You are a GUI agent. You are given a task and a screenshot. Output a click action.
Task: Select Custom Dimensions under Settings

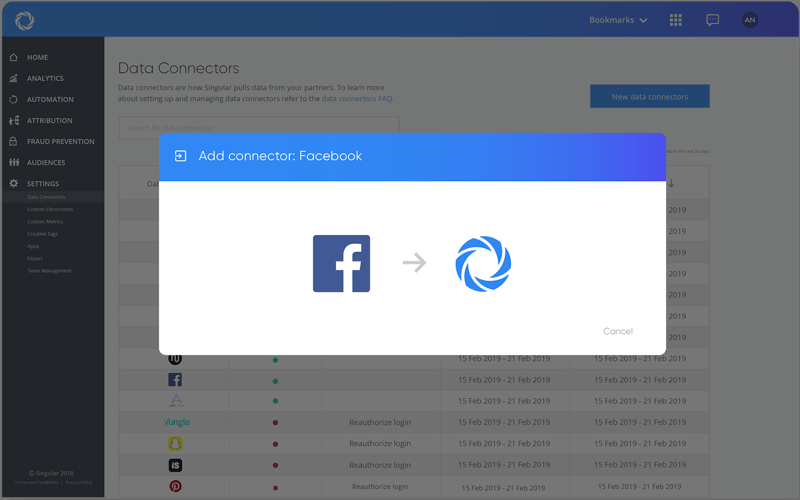click(50, 209)
